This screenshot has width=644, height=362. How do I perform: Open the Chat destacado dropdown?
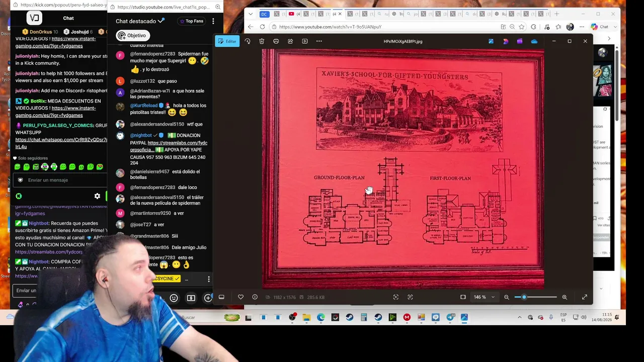click(140, 21)
